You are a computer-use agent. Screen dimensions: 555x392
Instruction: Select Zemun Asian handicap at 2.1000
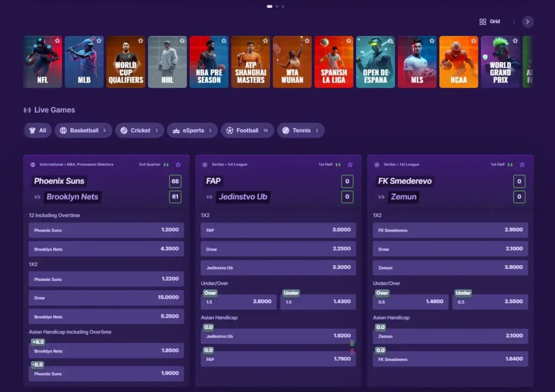tap(450, 336)
